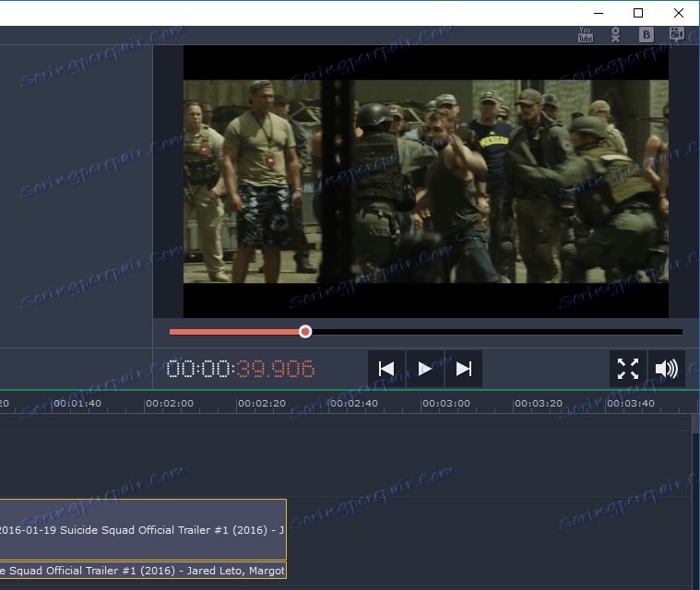Open the video camera share icon
Image resolution: width=700 pixels, height=590 pixels.
[677, 35]
